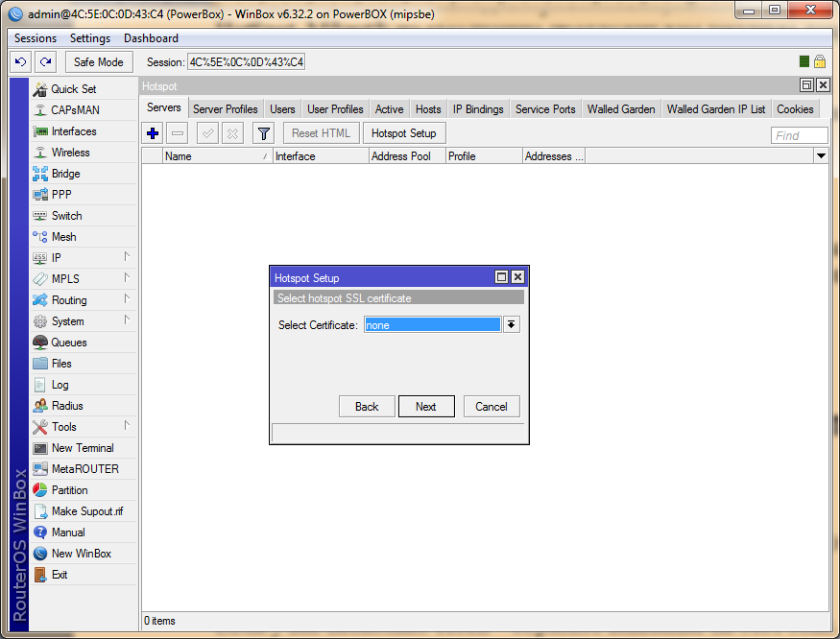840x639 pixels.
Task: Switch to the Walled Garden tab
Action: [621, 109]
